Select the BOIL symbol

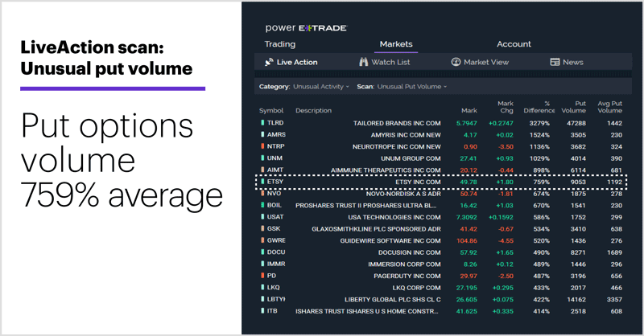point(275,205)
